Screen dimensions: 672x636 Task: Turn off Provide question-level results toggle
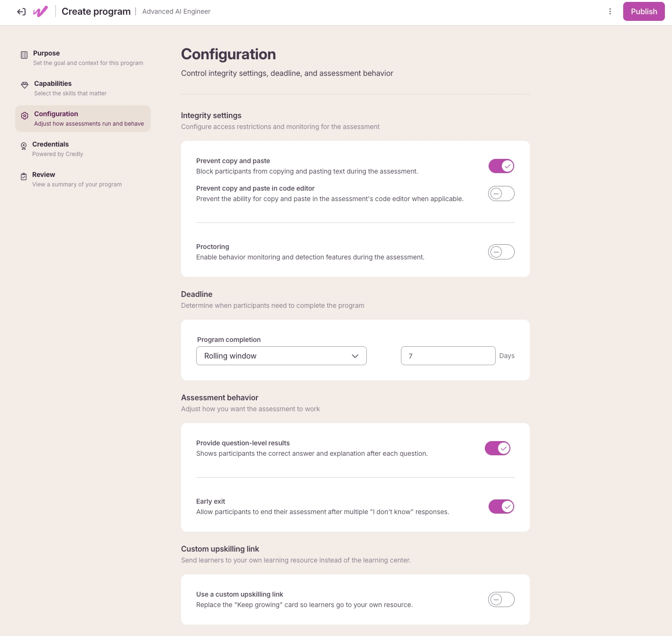point(498,448)
